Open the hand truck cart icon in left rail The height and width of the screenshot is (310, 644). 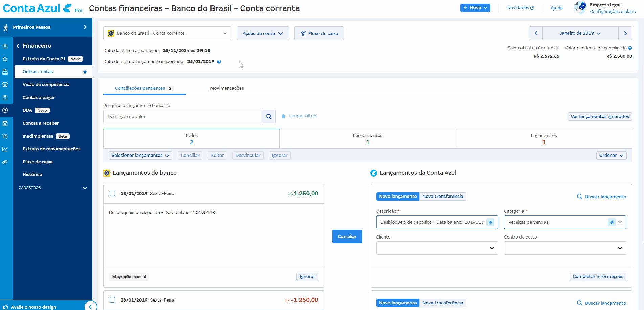coord(5,136)
